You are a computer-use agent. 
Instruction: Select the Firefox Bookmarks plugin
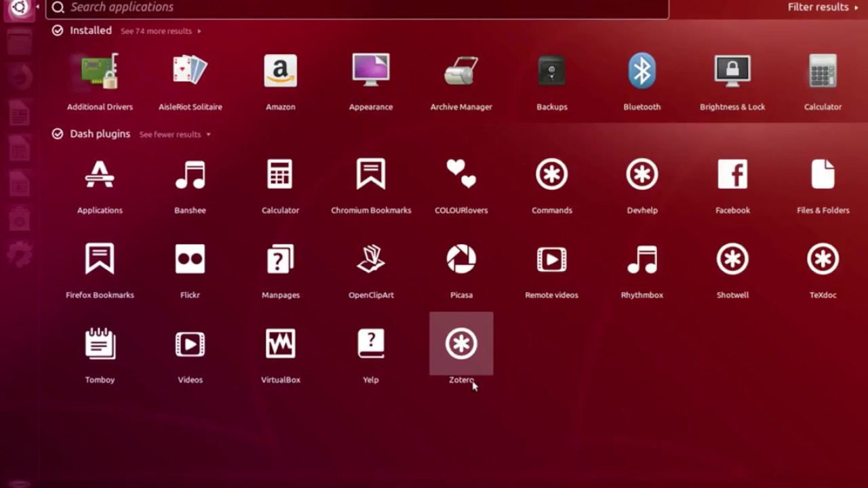[100, 259]
